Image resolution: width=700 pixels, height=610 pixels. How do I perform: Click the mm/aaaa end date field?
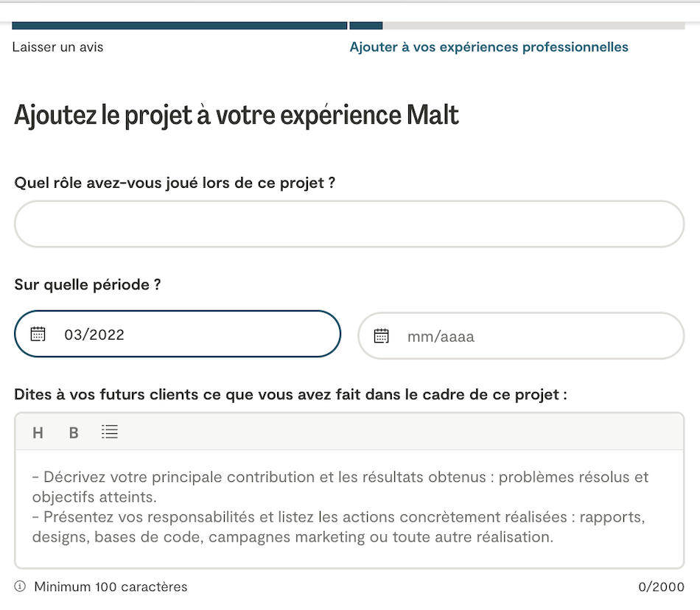(531, 337)
